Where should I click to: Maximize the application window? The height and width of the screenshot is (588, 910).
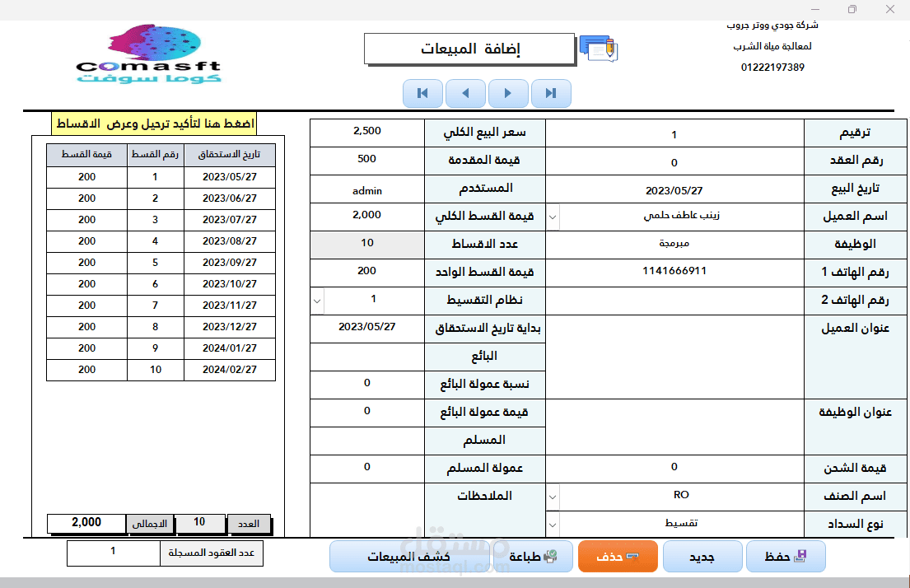point(852,9)
